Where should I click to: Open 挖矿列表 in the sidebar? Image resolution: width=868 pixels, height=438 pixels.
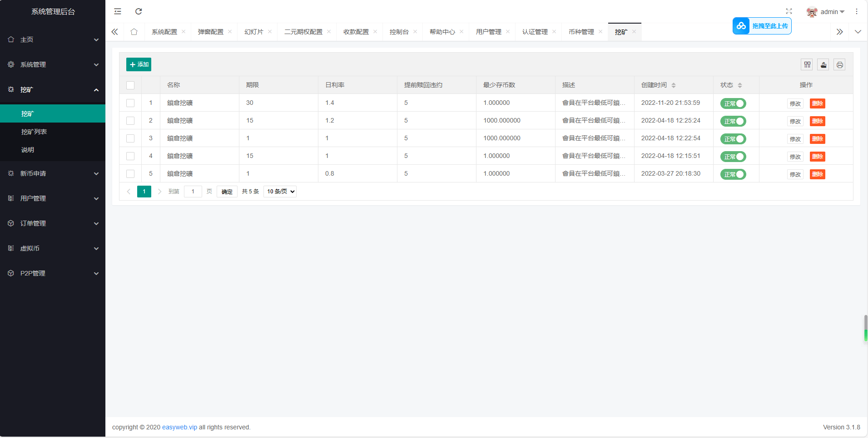[53, 132]
